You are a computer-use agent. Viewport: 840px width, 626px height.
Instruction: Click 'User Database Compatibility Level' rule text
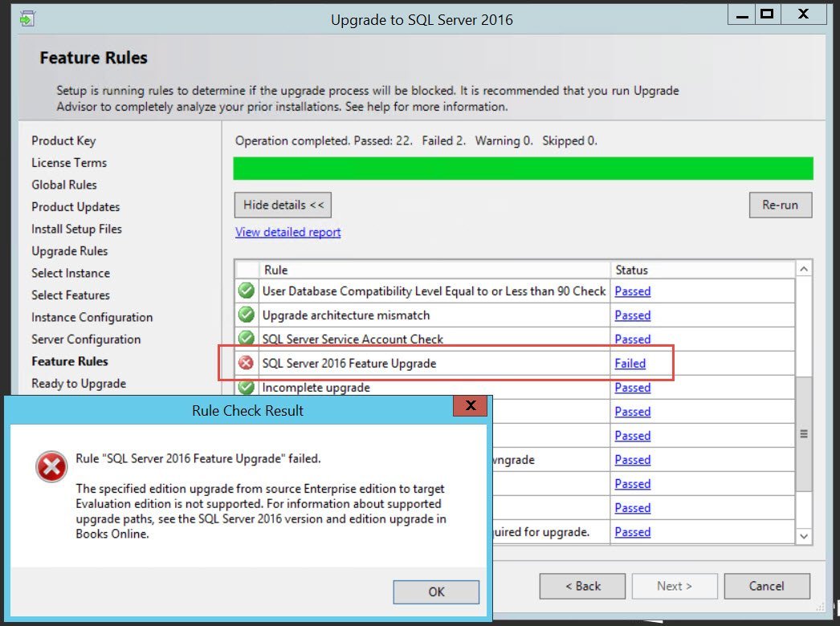click(x=434, y=291)
